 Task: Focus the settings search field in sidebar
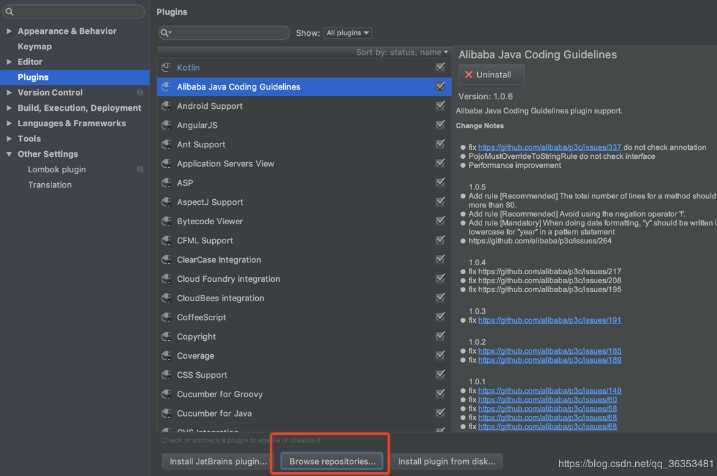point(73,11)
